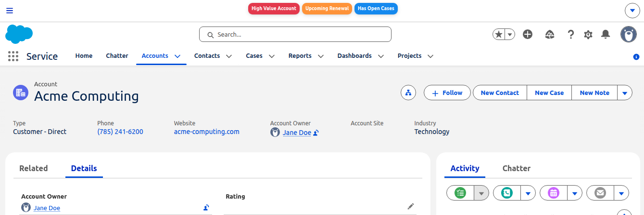Go to the Home tab
644x215 pixels.
pyautogui.click(x=84, y=56)
